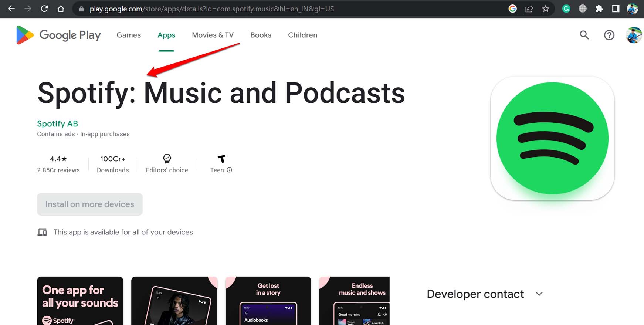This screenshot has width=644, height=325.
Task: Open the Spotify AB developer link
Action: 57,123
